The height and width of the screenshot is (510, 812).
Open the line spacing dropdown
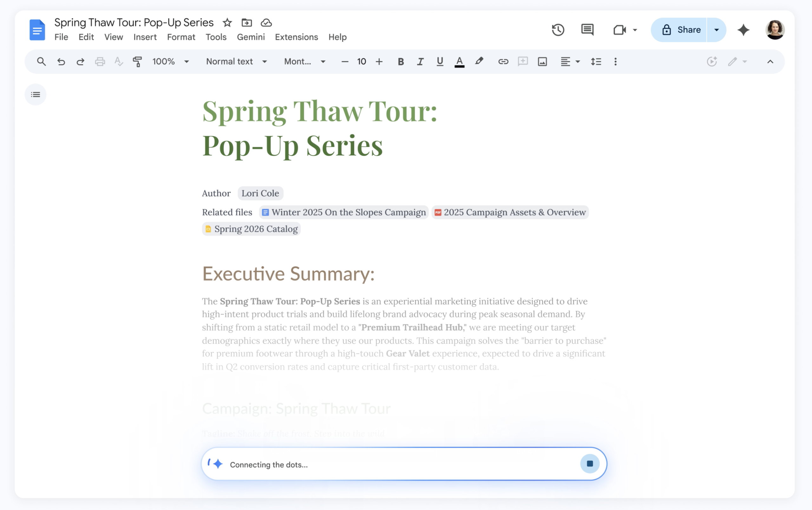[x=596, y=61]
